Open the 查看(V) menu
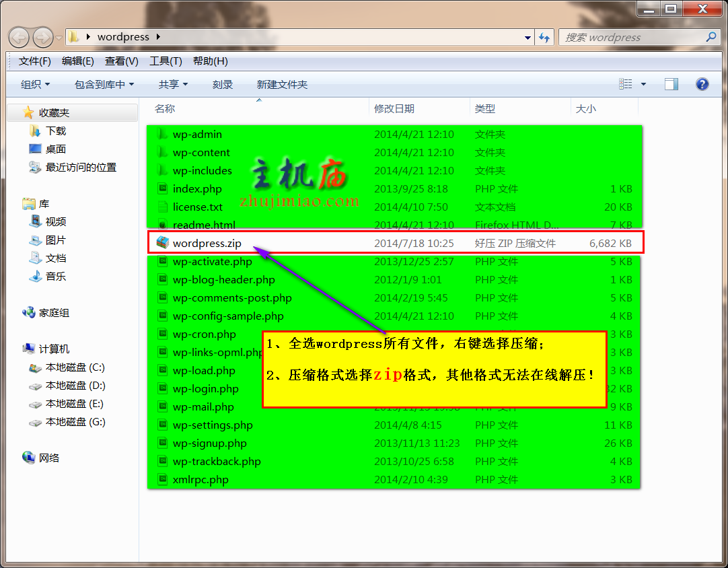The width and height of the screenshot is (728, 568). [x=121, y=61]
